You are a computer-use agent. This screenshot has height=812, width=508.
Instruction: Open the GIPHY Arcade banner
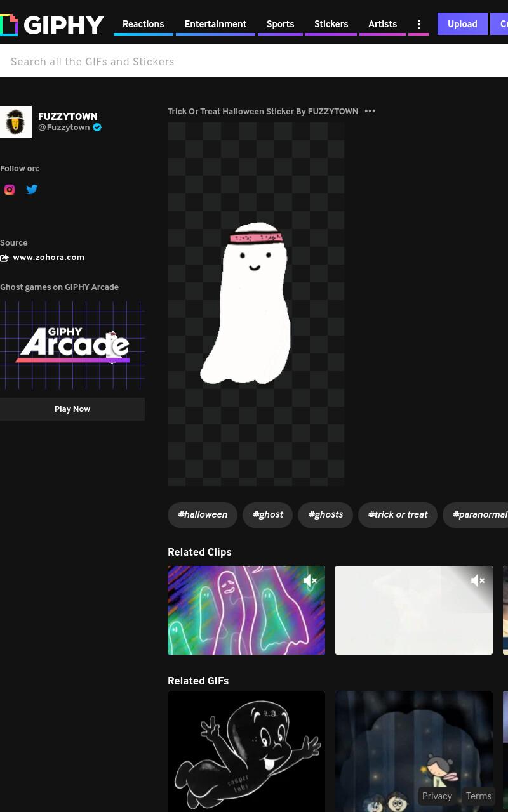(x=72, y=346)
